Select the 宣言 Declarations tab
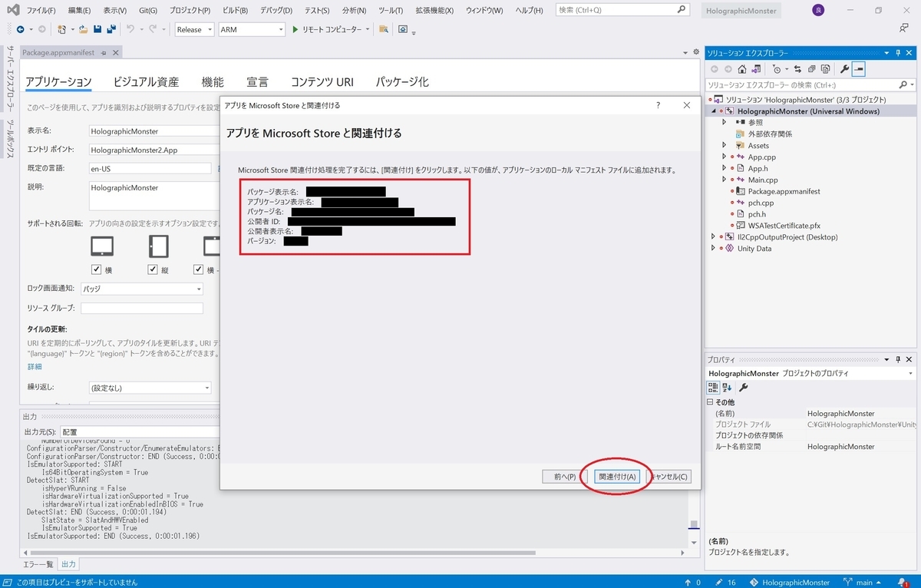Image resolution: width=921 pixels, height=588 pixels. (x=257, y=82)
